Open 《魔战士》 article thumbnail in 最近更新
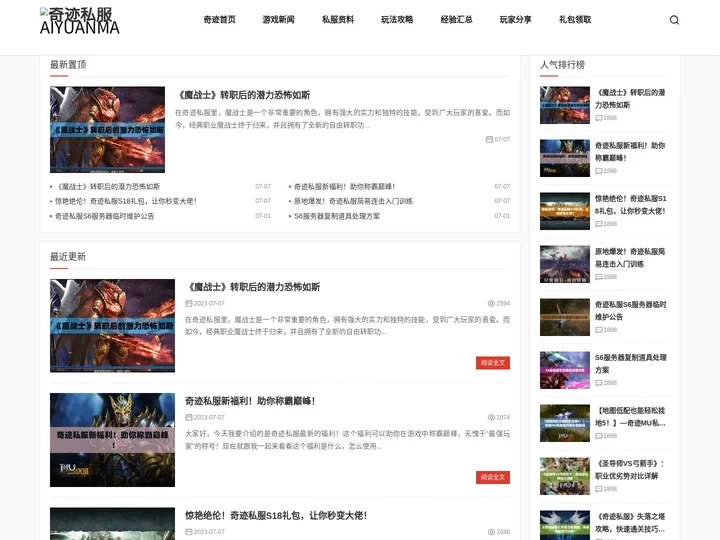Viewport: 720px width, 540px height. coord(112,326)
